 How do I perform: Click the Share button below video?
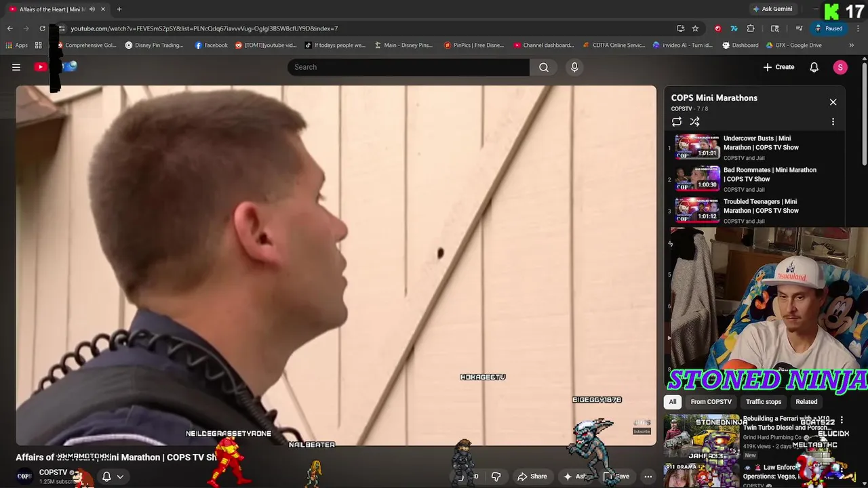click(532, 476)
